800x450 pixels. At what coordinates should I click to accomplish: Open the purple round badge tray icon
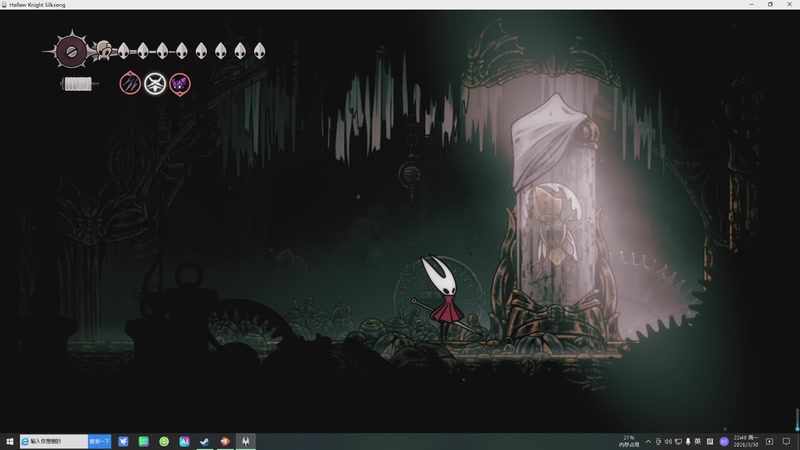[723, 442]
